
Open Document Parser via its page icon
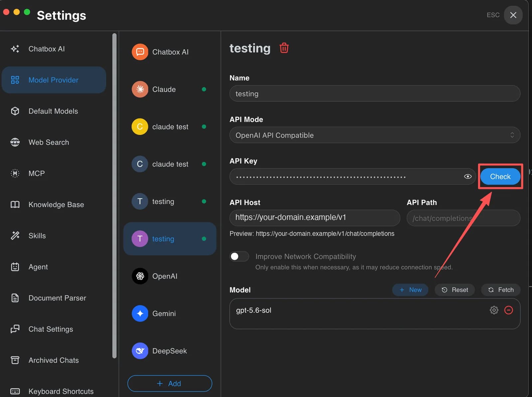15,298
